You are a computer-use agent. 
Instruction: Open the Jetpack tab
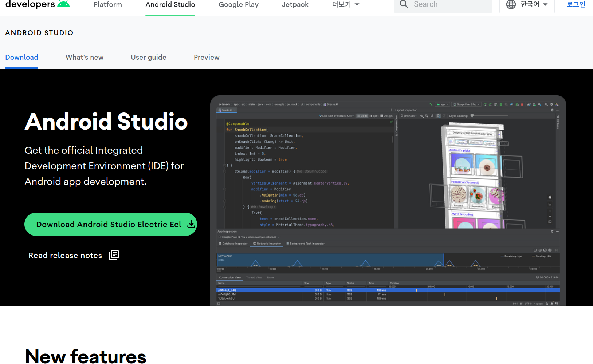[295, 5]
